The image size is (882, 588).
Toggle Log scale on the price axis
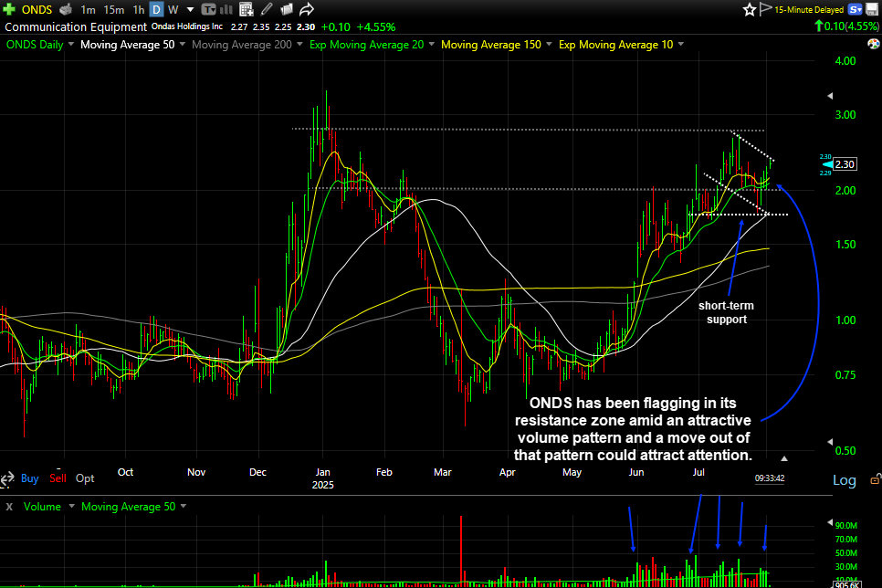pyautogui.click(x=845, y=480)
